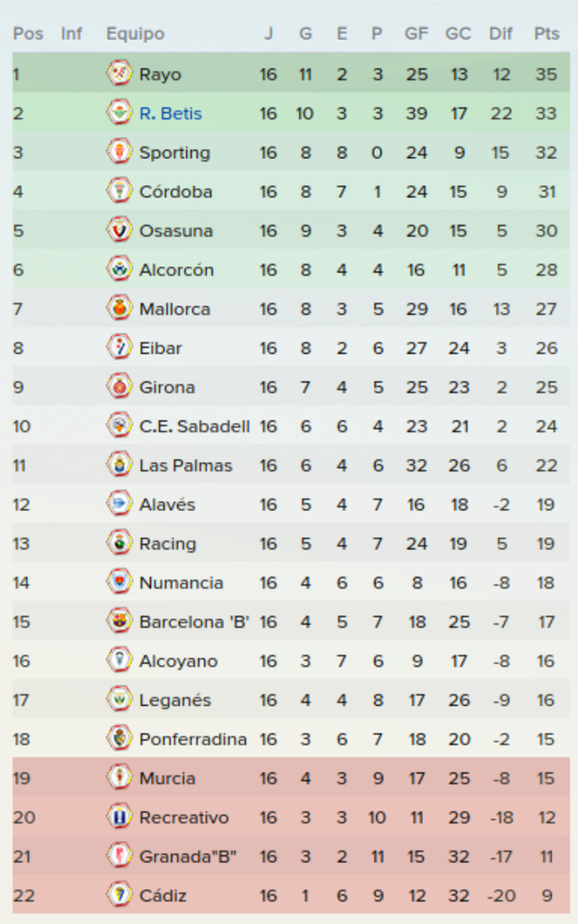Open the Córdoba team name
Image resolution: width=578 pixels, height=924 pixels.
176,191
